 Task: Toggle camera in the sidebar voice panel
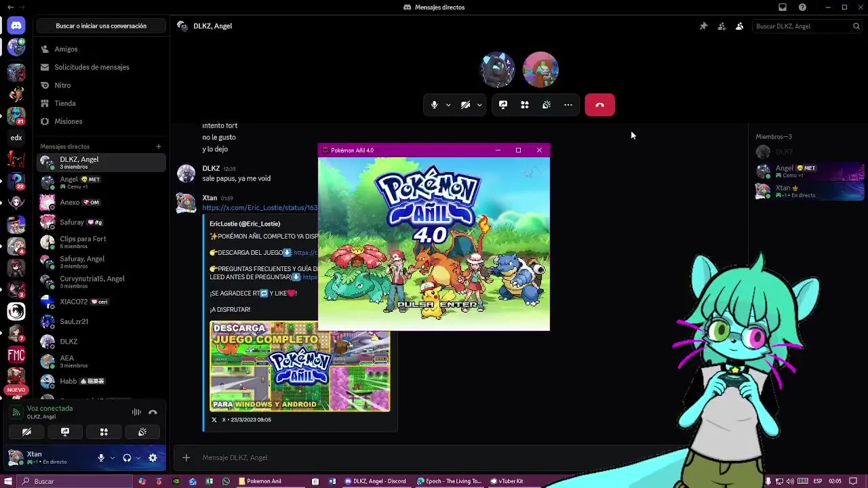[26, 432]
